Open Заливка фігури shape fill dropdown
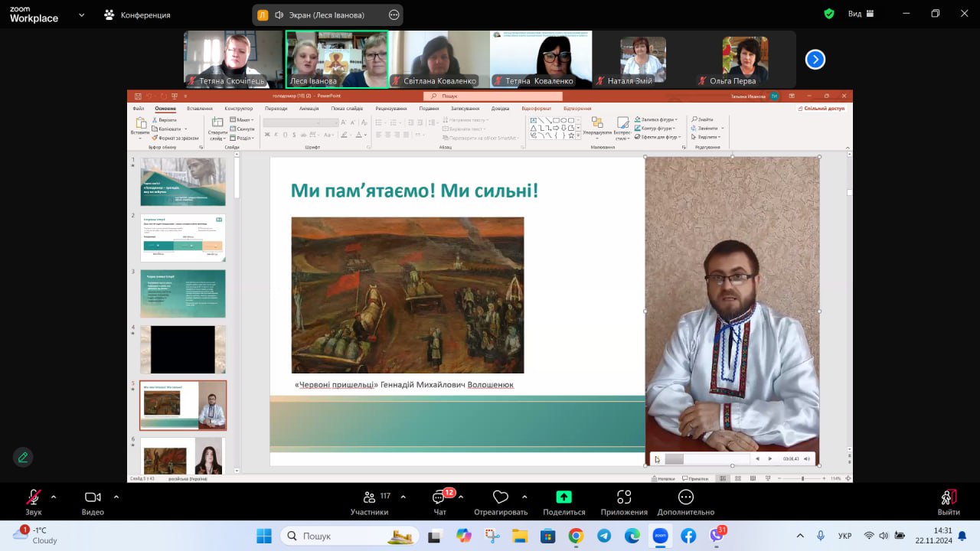Screen dimensions: 980x551 [655, 120]
